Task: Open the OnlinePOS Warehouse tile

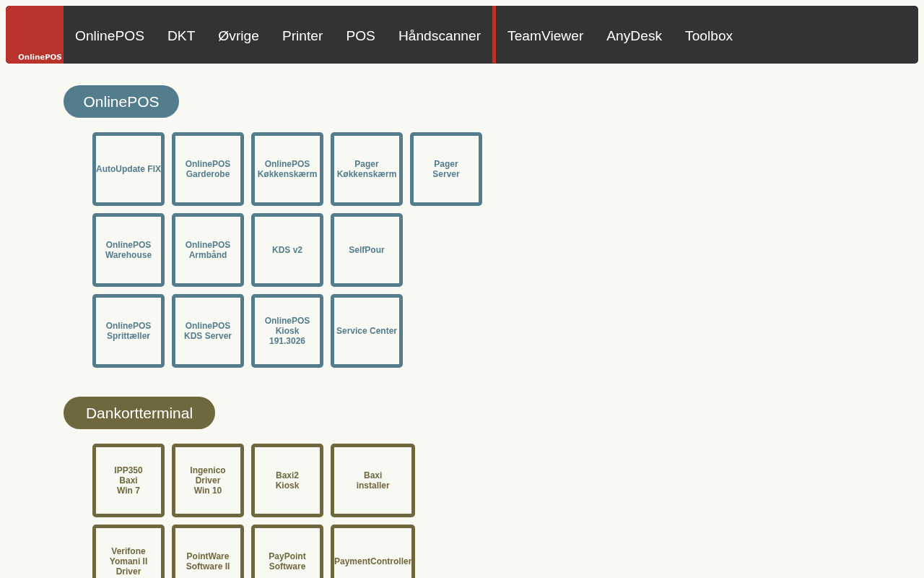Action: coord(128,250)
